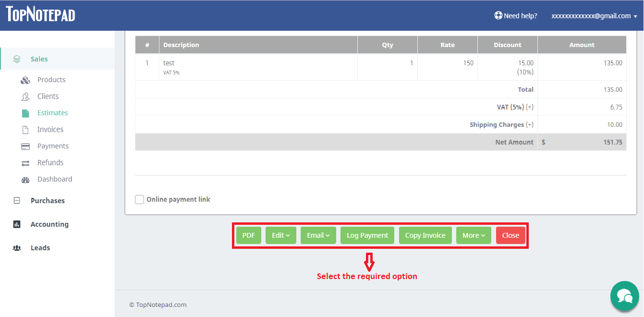Click the Sales layers icon
This screenshot has width=644, height=317.
pos(17,59)
